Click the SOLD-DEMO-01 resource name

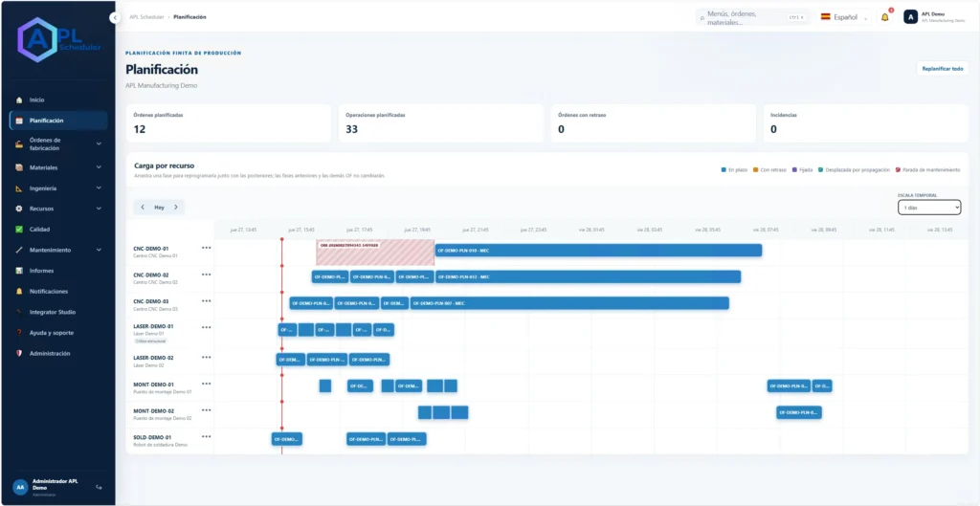[x=152, y=437]
